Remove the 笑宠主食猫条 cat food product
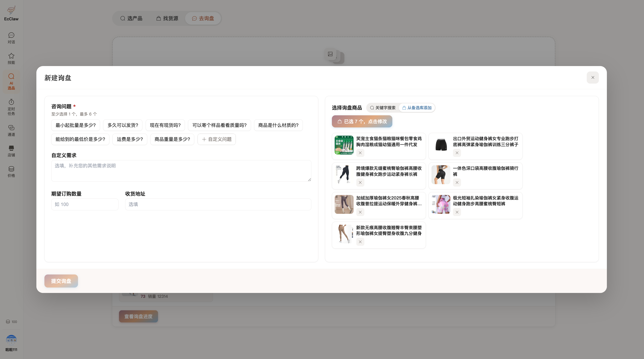The width and height of the screenshot is (644, 359). pos(360,153)
